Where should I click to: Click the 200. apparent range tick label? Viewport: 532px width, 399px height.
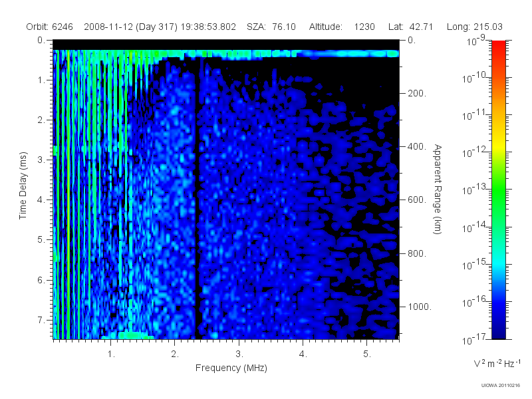[417, 93]
